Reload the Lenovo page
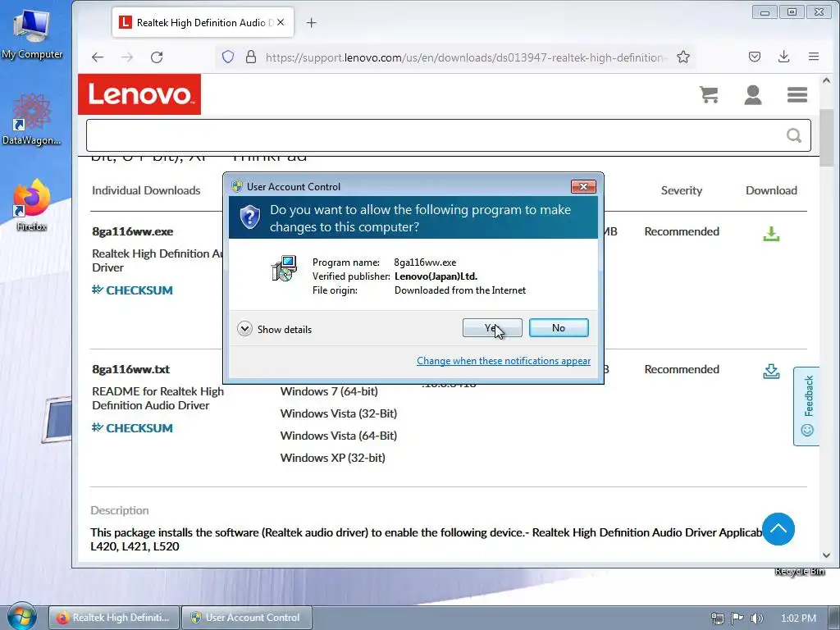Image resolution: width=840 pixels, height=630 pixels. 157,57
